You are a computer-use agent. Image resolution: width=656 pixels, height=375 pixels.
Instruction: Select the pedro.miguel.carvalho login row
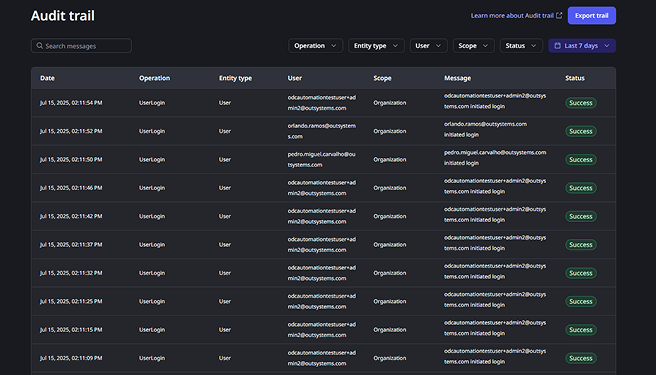pos(323,159)
